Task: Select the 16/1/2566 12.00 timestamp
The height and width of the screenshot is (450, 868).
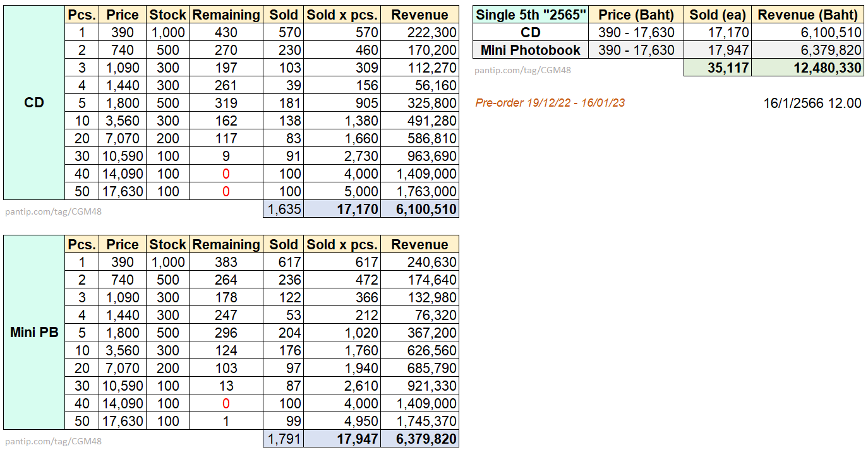Action: [x=812, y=104]
